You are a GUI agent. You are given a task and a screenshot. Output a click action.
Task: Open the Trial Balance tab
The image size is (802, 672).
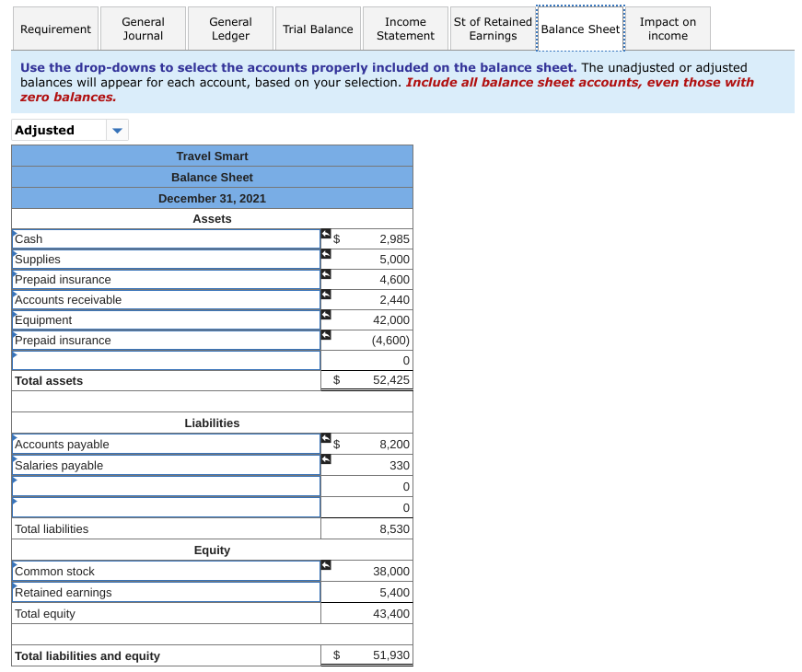click(318, 29)
